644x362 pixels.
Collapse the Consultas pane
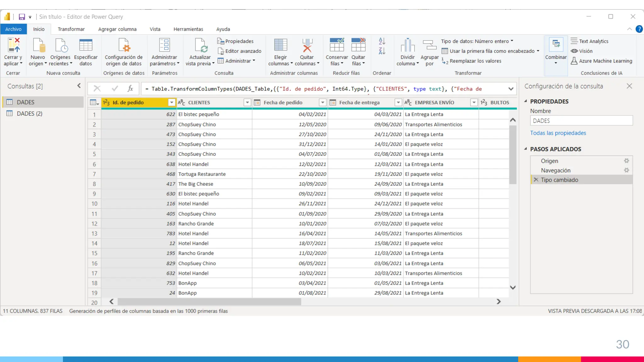[79, 86]
